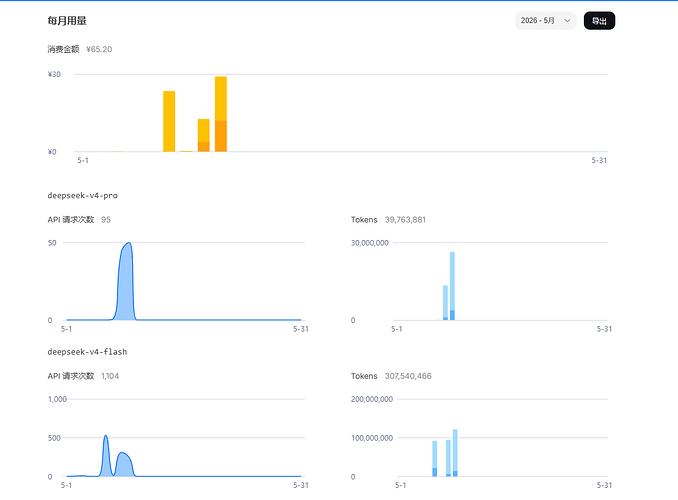
Task: Click the 1,000 axis label in the flash requests chart
Action: coord(57,399)
